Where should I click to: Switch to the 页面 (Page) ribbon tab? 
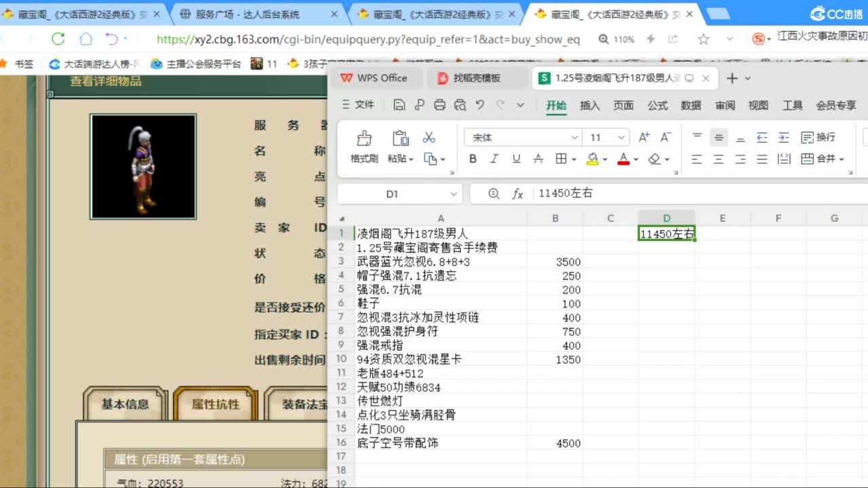pyautogui.click(x=623, y=105)
